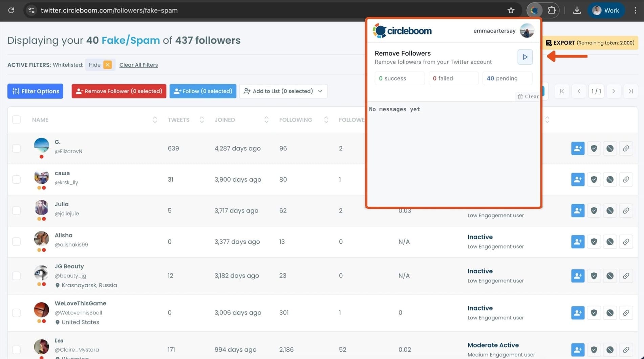
Task: Whitelist Julia with the shield icon
Action: (594, 210)
